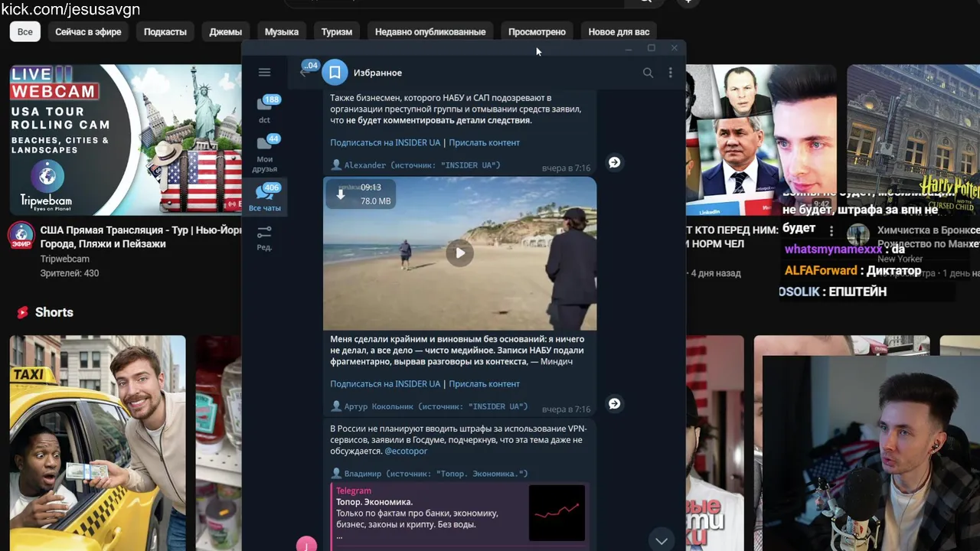Image resolution: width=980 pixels, height=551 pixels.
Task: Click the Химчистка в Бронксе video title
Action: pyautogui.click(x=928, y=236)
